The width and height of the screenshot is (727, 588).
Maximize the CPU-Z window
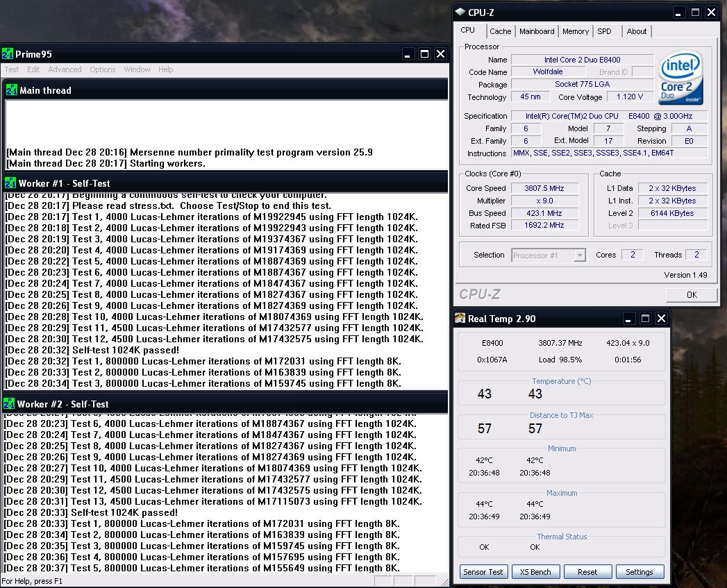coord(695,12)
